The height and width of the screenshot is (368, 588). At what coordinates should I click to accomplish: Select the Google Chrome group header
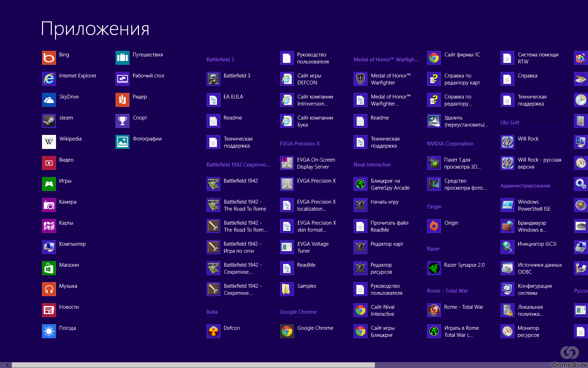298,312
